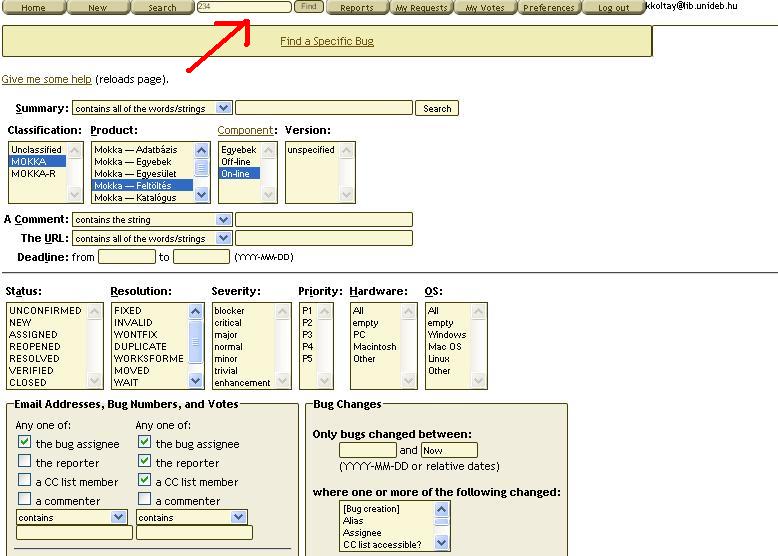Choose critical in the Severity list
This screenshot has width=778, height=556.
(228, 323)
